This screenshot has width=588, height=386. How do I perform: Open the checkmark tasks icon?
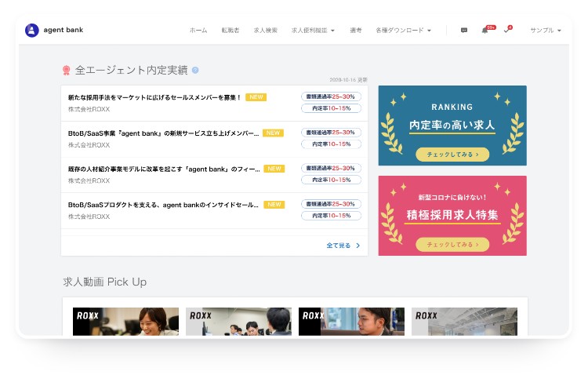click(x=506, y=31)
